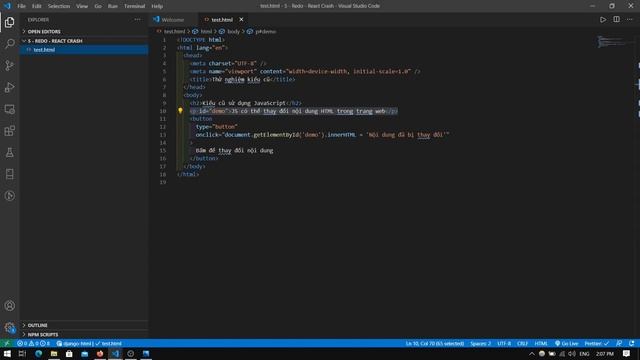Open the Edit menu

[x=37, y=6]
